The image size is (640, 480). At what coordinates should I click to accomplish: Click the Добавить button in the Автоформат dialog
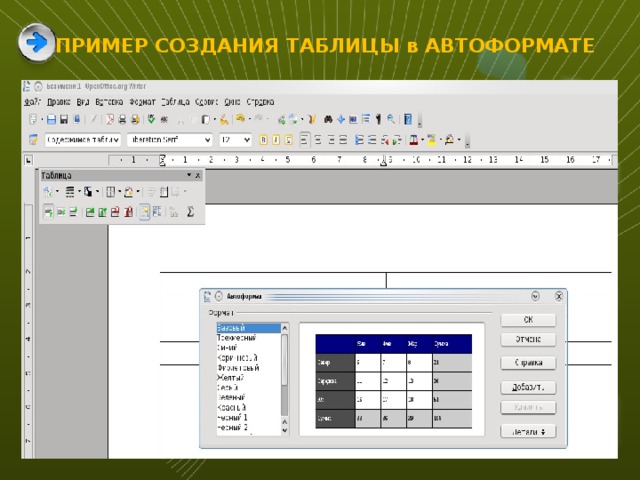pos(528,387)
